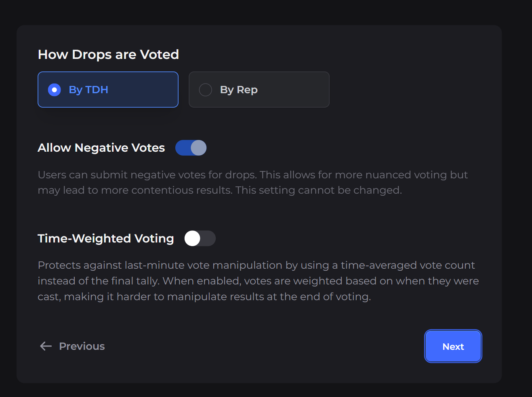Click the How Drops are Voted heading
Image resolution: width=532 pixels, height=397 pixels.
coord(108,54)
